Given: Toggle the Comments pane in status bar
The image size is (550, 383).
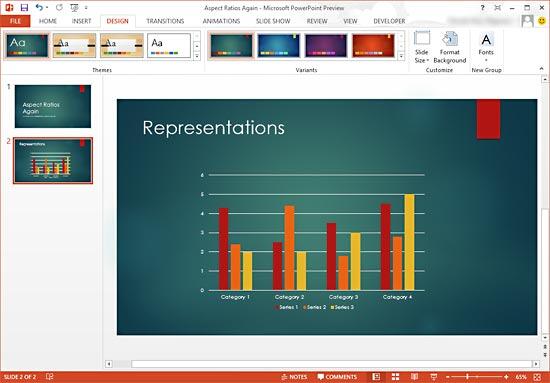Looking at the screenshot, I should click(337, 377).
